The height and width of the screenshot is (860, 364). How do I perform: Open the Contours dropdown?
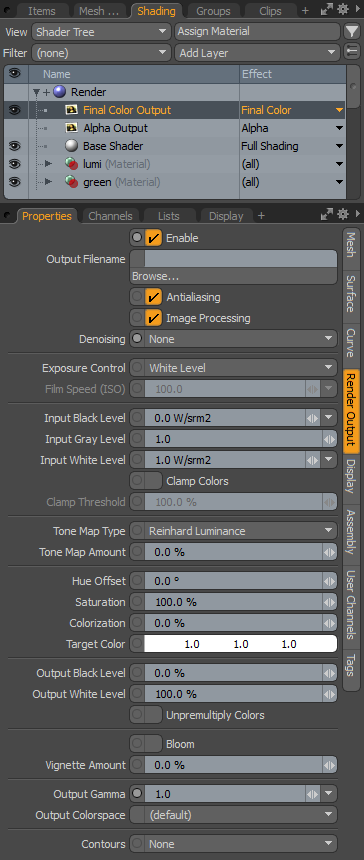click(x=241, y=844)
